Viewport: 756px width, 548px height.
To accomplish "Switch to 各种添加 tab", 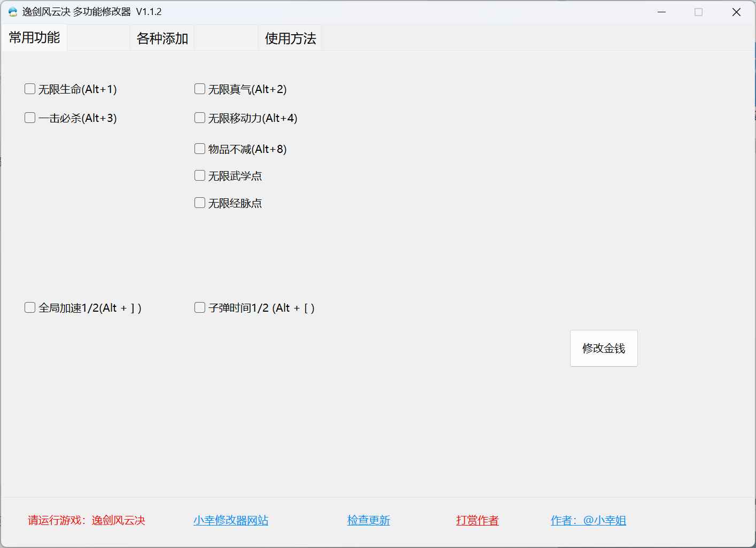I will pos(162,38).
